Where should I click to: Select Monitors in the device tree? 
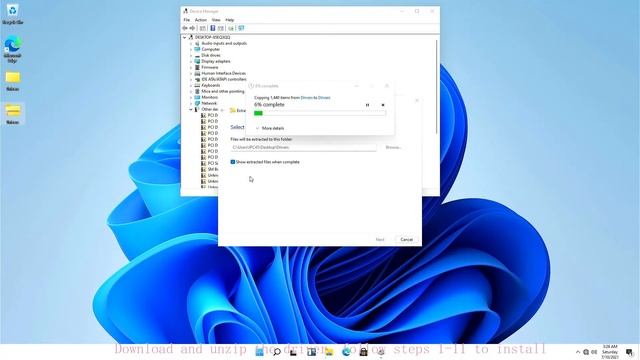click(x=209, y=98)
